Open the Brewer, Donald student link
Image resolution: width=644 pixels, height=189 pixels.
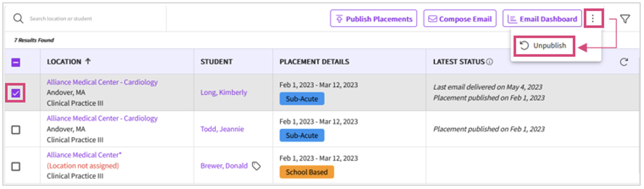(x=224, y=166)
